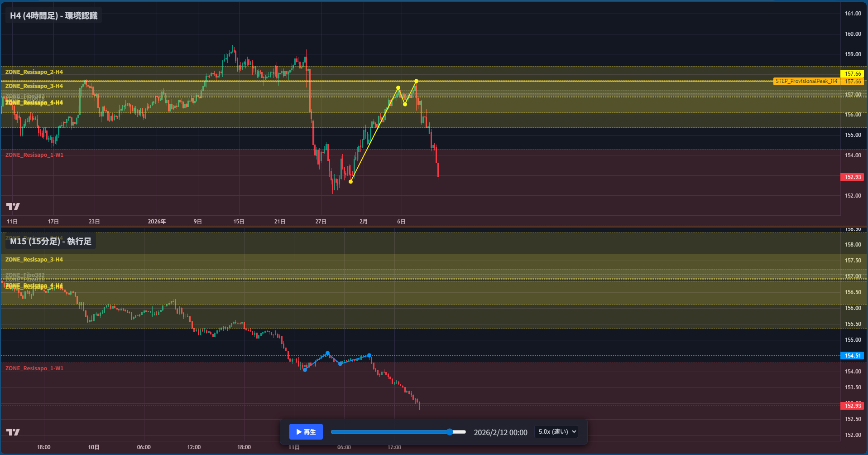Select ZONE_Resisapo_1-W1 label in the M15 chart

(34, 368)
